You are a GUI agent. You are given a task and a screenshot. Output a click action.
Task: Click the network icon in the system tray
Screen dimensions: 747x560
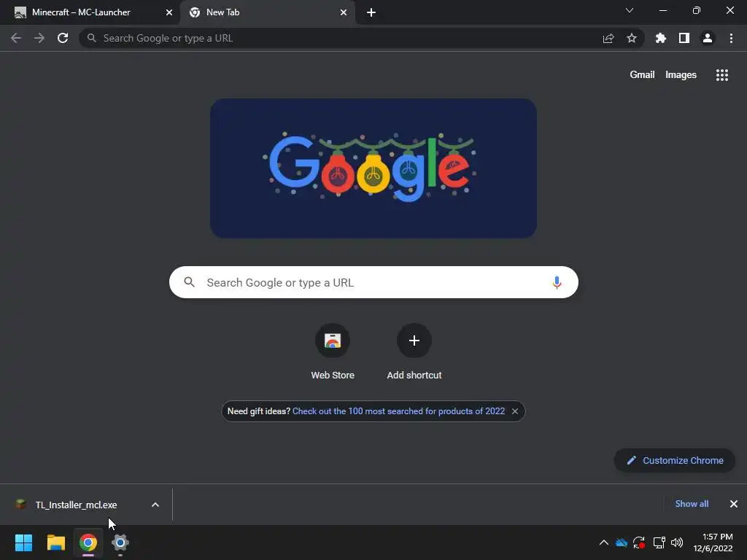[x=659, y=542]
